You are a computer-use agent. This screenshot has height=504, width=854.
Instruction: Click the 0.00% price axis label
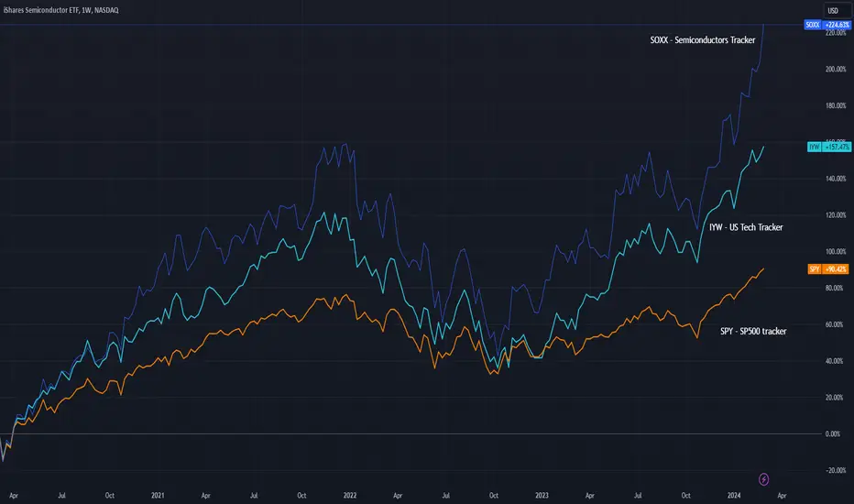point(833,434)
